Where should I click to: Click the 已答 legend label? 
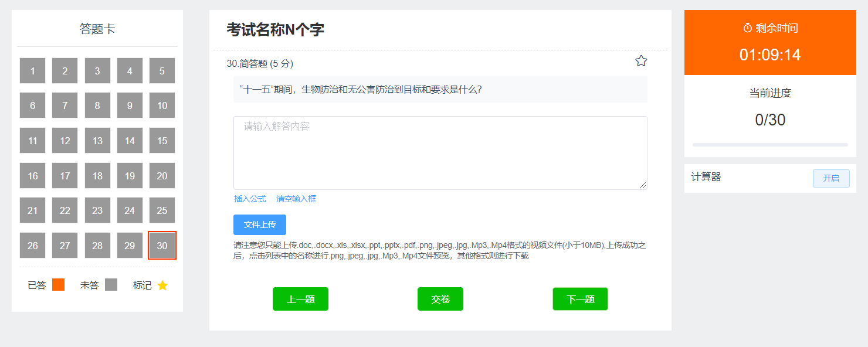pyautogui.click(x=37, y=285)
